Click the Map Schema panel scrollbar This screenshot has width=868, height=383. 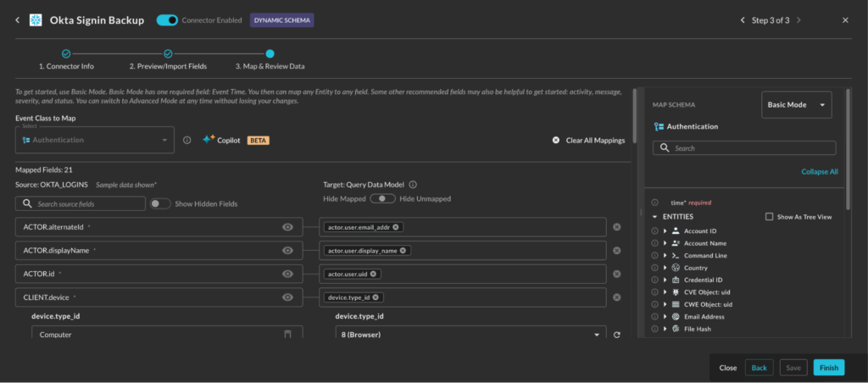[x=848, y=149]
